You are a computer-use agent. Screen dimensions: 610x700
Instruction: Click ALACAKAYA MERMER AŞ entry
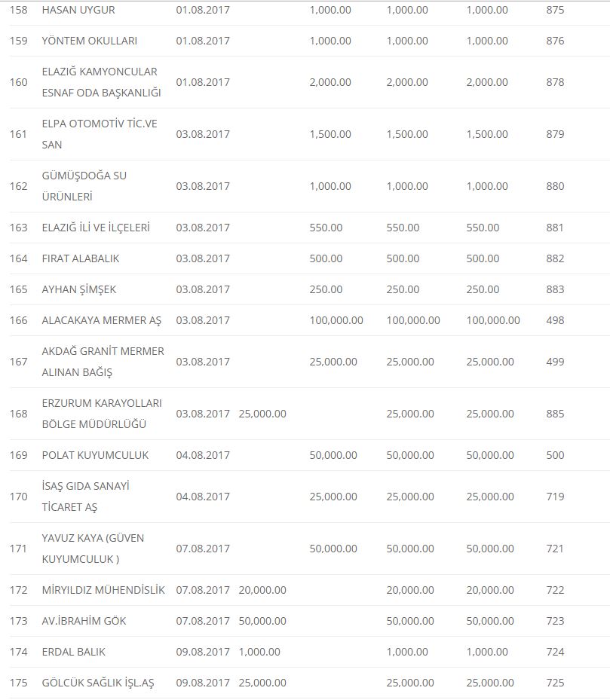(102, 320)
